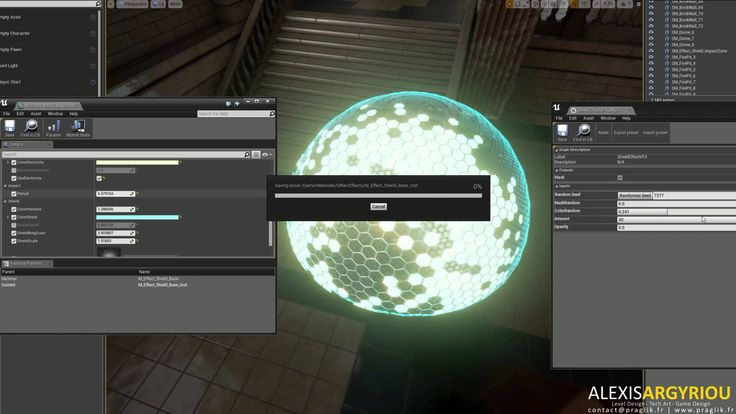Open Asset menu in material instance window
This screenshot has height=414, width=736.
coord(36,114)
